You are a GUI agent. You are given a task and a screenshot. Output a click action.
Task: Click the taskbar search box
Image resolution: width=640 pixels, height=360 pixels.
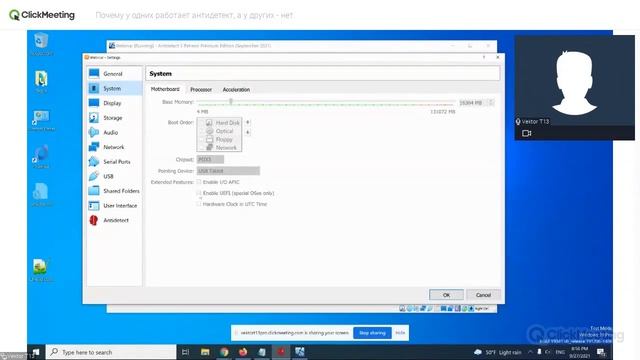[x=111, y=352]
